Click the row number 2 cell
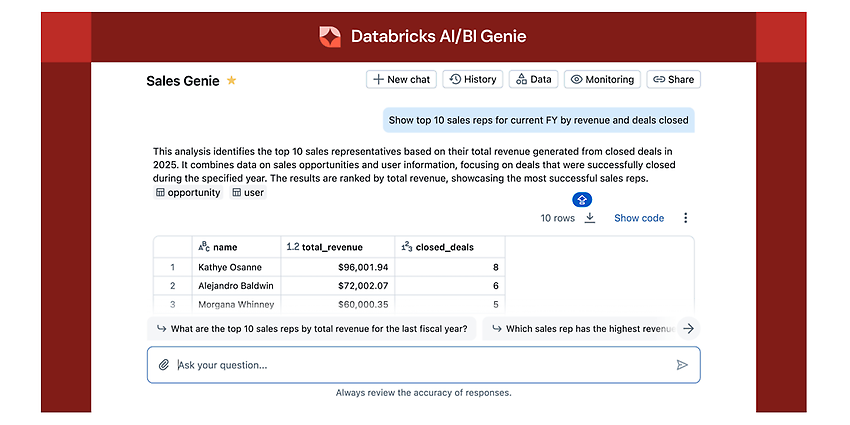 [x=173, y=286]
